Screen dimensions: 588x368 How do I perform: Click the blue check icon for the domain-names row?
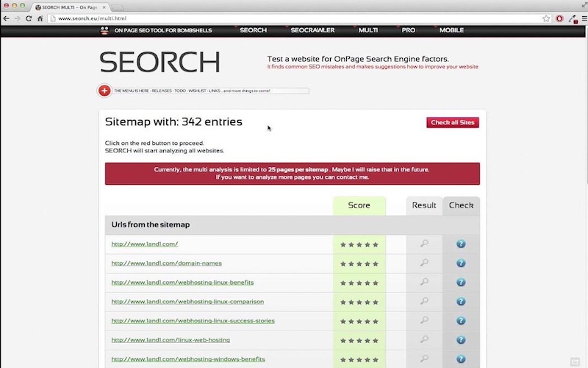[x=461, y=263]
